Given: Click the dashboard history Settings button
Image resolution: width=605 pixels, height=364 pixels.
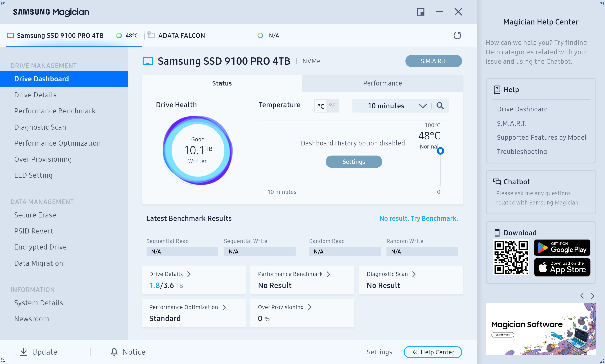Looking at the screenshot, I should coord(354,162).
